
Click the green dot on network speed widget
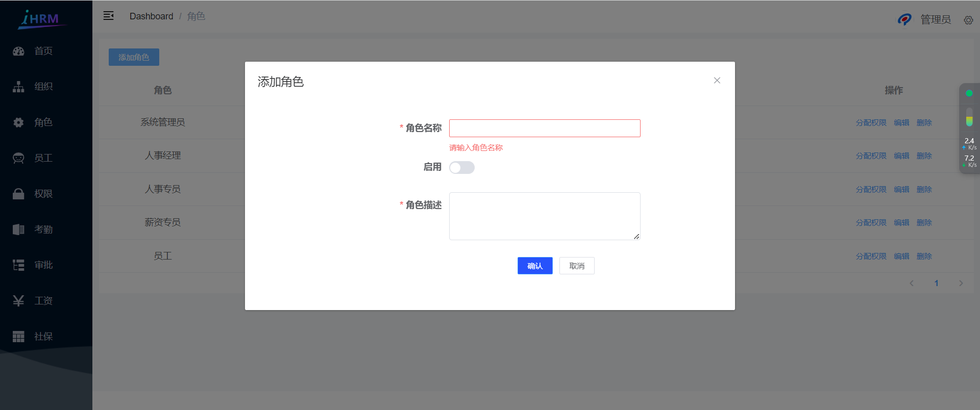coord(969,93)
